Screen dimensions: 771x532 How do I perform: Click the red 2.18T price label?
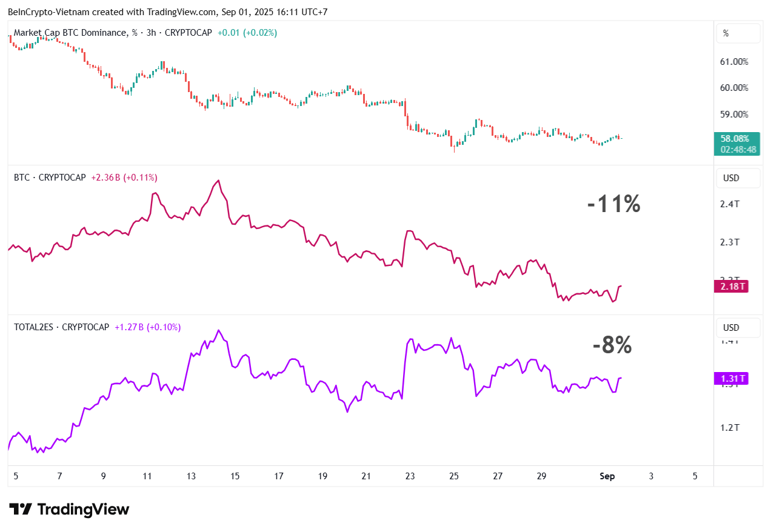pos(731,287)
